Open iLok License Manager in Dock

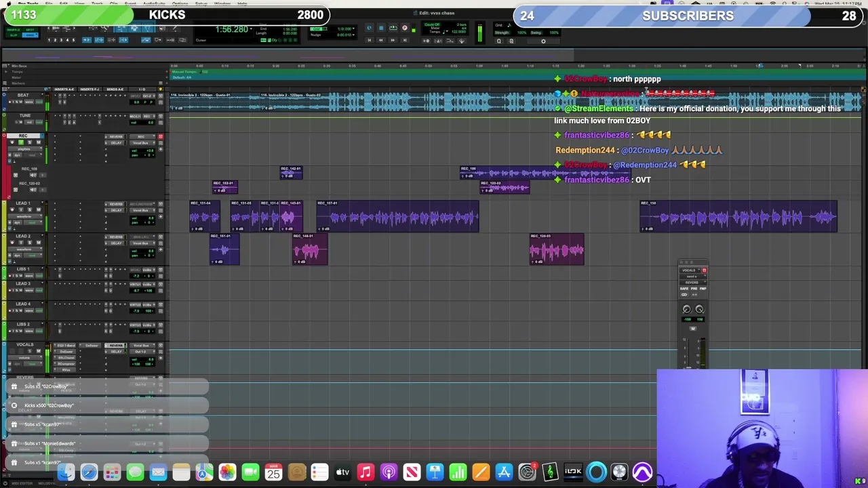[574, 472]
